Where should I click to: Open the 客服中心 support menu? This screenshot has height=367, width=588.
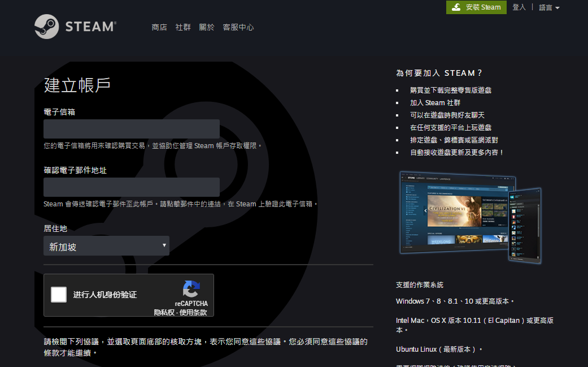click(238, 27)
